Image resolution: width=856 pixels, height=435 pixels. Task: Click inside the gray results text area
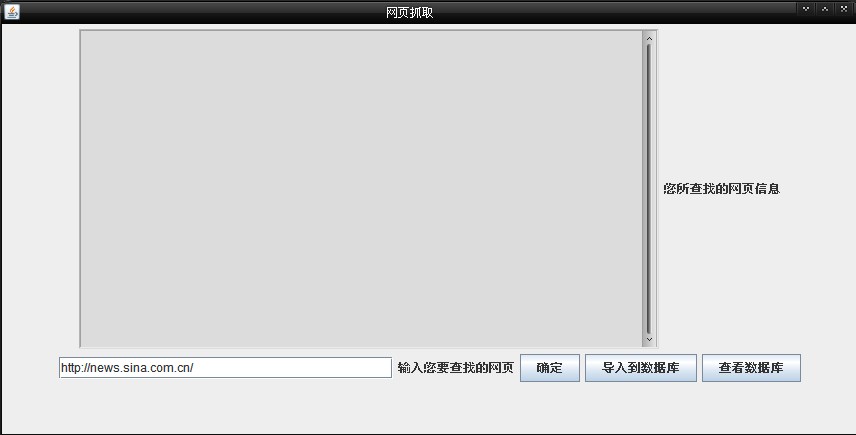(x=361, y=188)
